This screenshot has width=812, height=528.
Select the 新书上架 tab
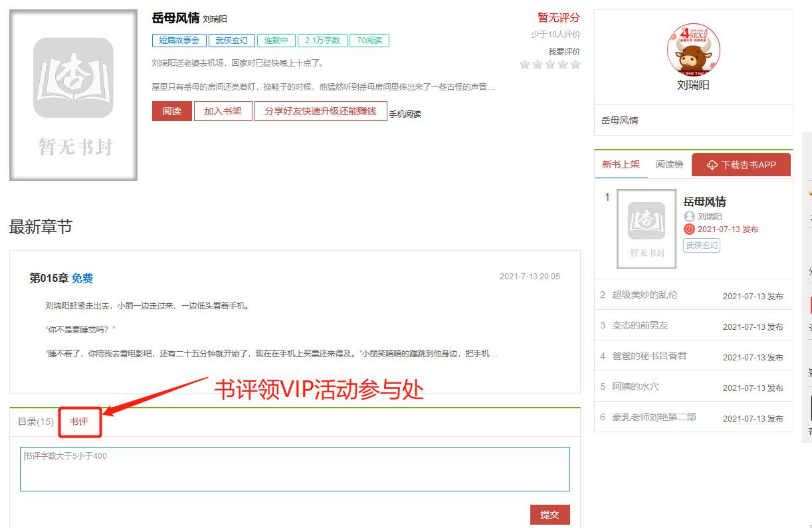[621, 164]
